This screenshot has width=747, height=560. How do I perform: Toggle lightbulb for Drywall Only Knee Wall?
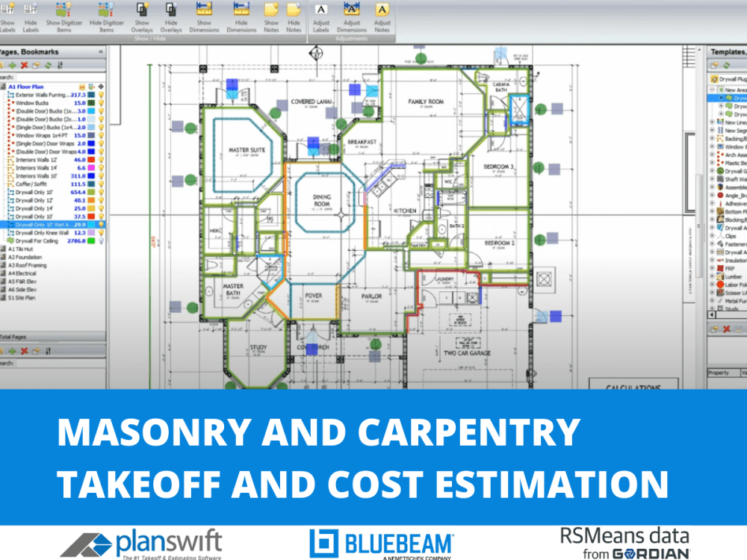[x=101, y=232]
